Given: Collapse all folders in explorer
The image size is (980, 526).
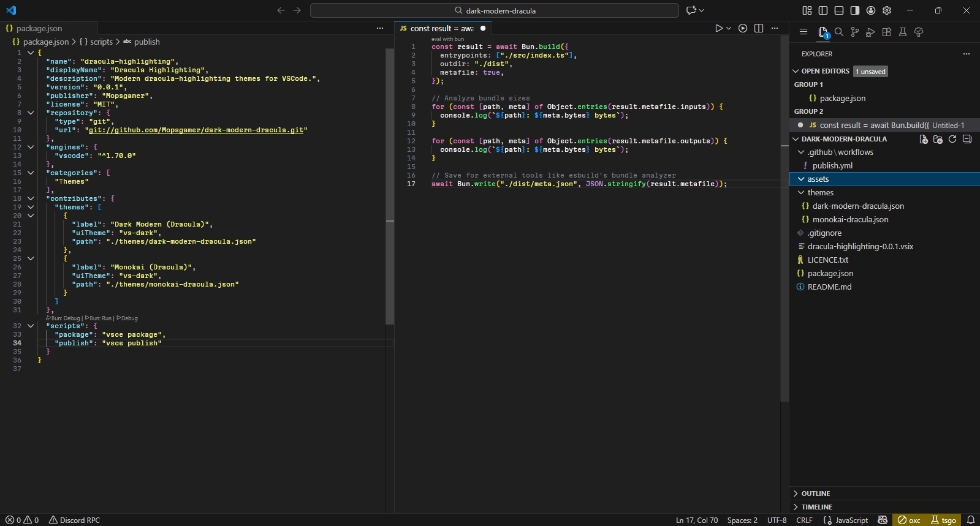Looking at the screenshot, I should click(967, 139).
